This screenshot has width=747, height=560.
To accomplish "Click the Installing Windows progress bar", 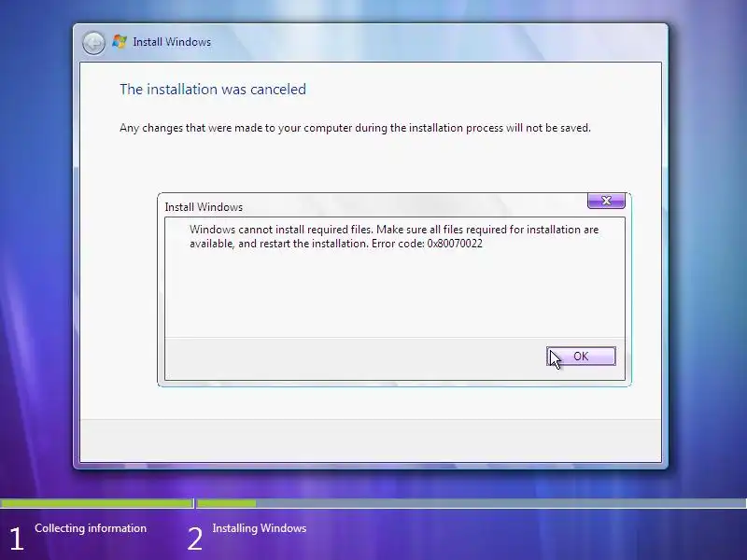I will [472, 503].
